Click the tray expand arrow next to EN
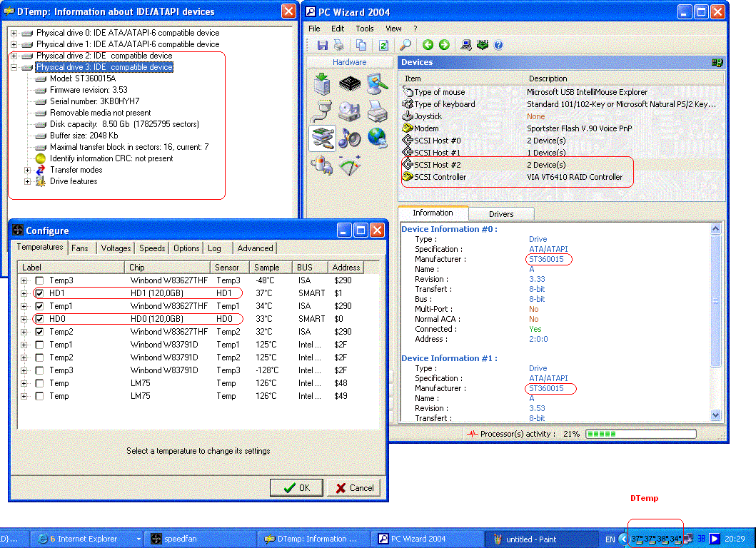This screenshot has height=548, width=756. (x=623, y=538)
